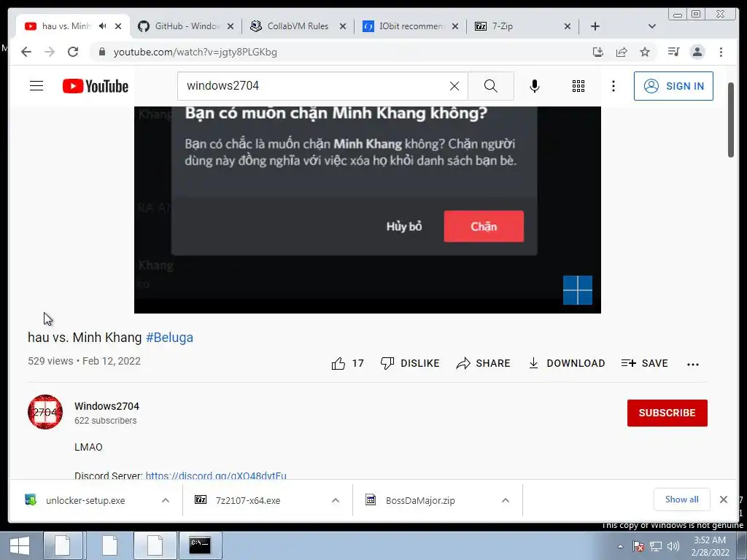Open the Windows Start button
Screen dimensions: 747x560
coord(20,545)
